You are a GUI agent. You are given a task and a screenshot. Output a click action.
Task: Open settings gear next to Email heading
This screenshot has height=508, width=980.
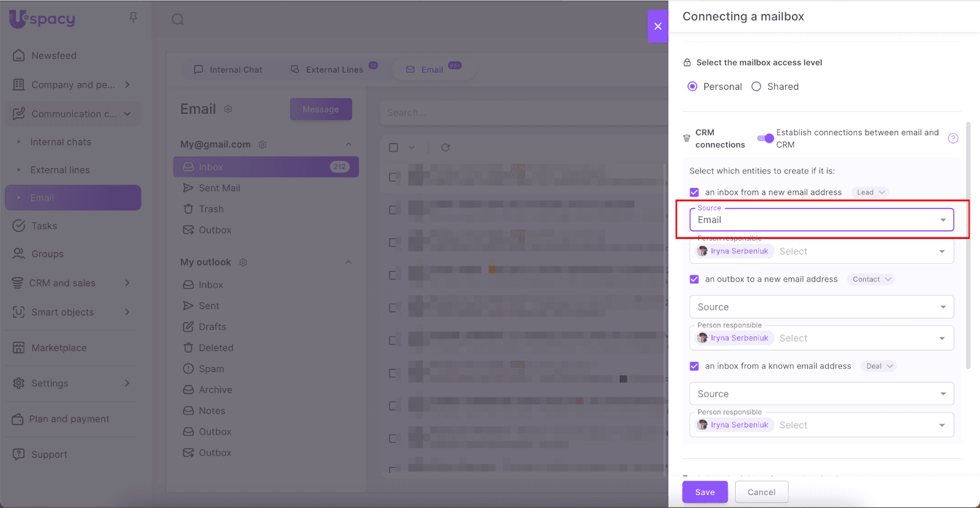tap(228, 109)
